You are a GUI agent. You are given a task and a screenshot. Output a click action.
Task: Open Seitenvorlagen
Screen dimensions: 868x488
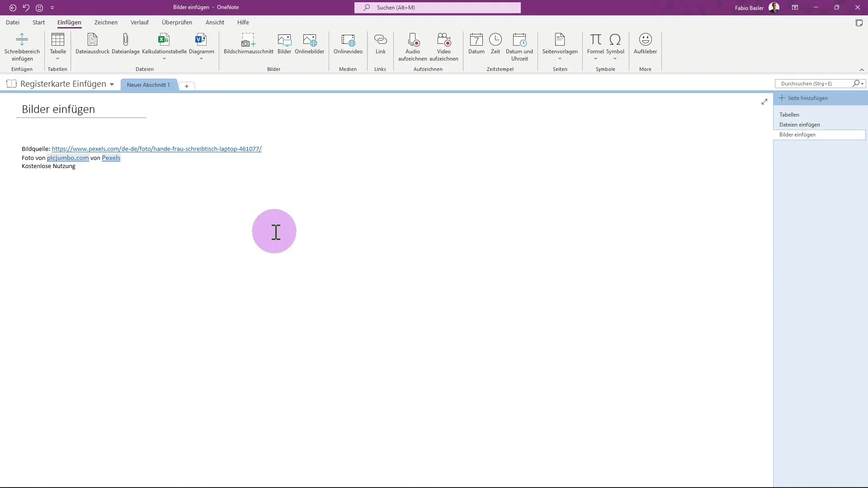560,44
